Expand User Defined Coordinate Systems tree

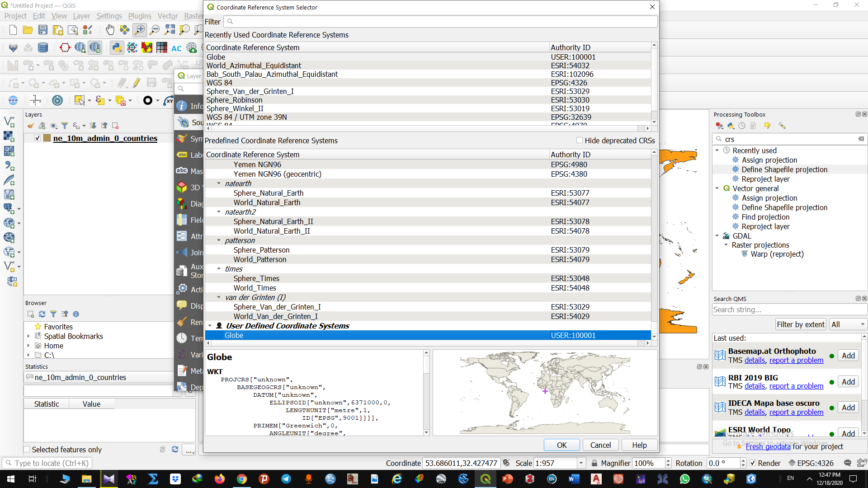tap(209, 326)
